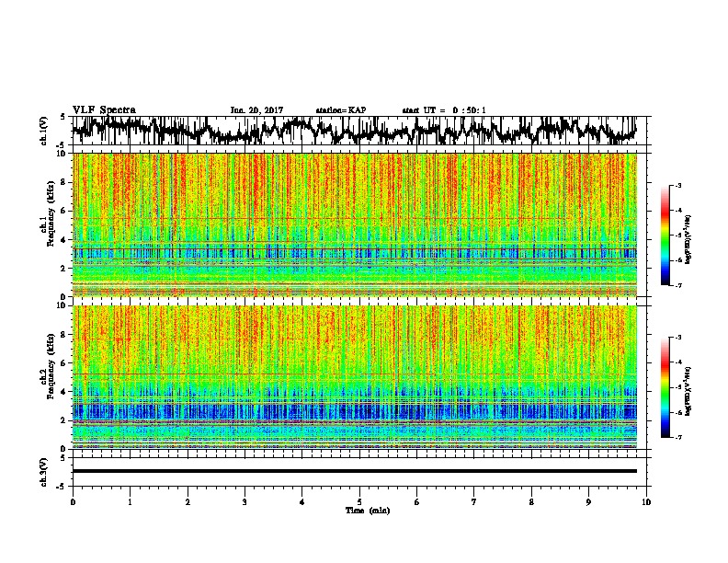Click the ch.1 frequency axis "4" tick label

coord(64,240)
